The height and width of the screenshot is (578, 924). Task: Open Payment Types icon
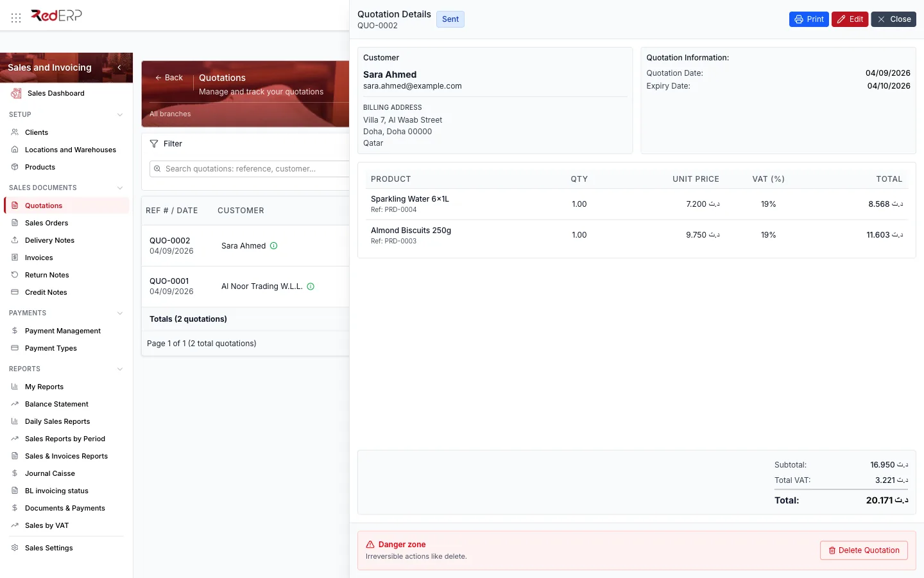coord(15,348)
